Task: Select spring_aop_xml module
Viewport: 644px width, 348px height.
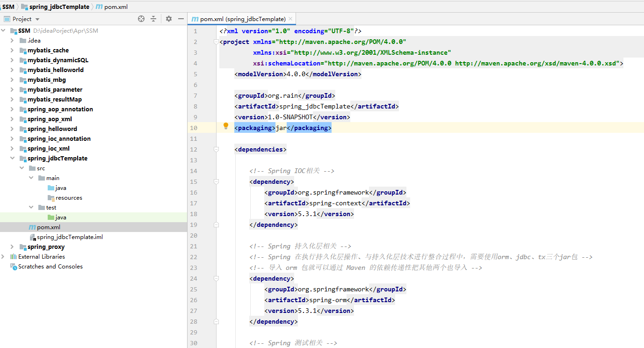Action: (x=50, y=119)
